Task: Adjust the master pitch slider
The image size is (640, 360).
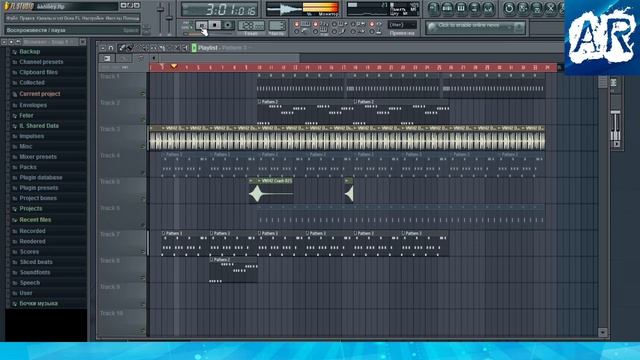Action: (x=169, y=18)
